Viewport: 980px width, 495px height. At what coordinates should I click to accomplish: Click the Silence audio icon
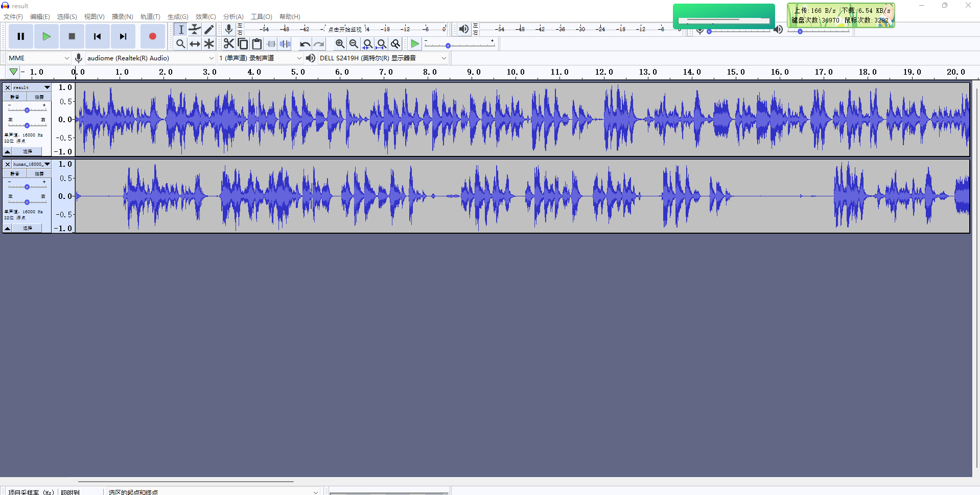click(285, 44)
